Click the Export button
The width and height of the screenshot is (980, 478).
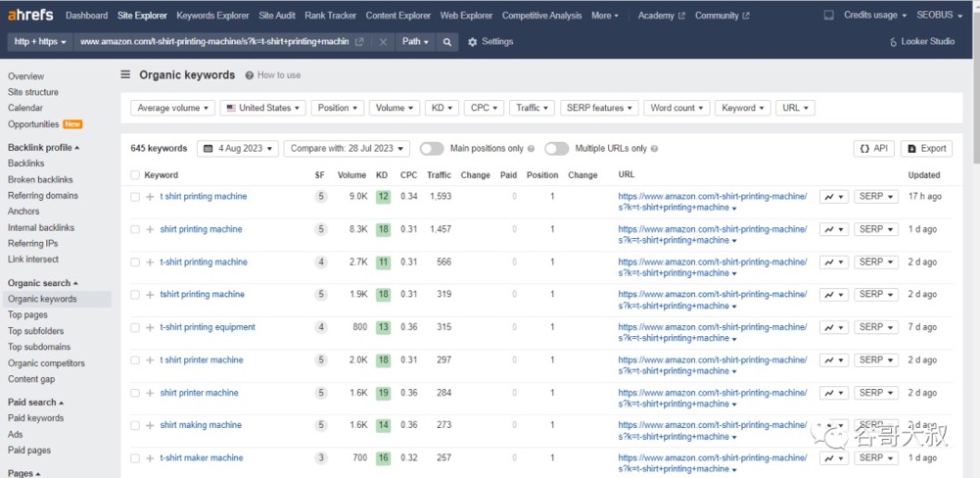click(926, 148)
